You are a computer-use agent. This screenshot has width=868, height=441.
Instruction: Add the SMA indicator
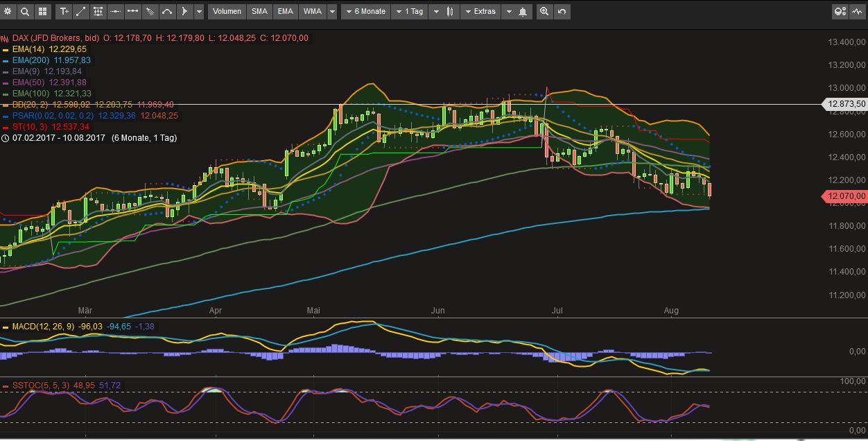point(259,11)
